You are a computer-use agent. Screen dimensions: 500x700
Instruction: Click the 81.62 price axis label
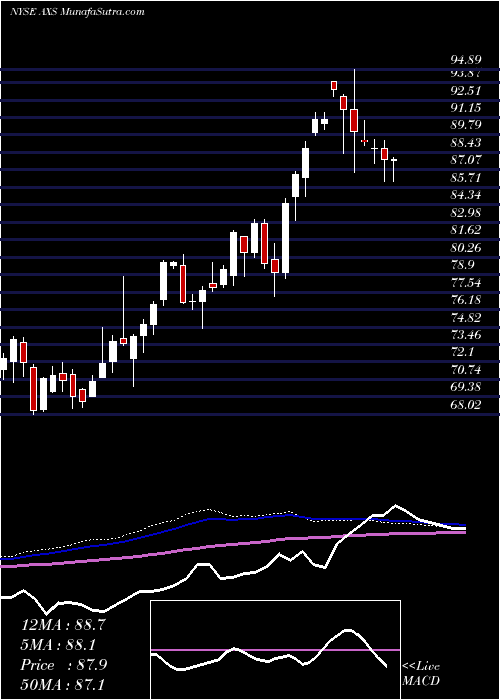tap(467, 230)
